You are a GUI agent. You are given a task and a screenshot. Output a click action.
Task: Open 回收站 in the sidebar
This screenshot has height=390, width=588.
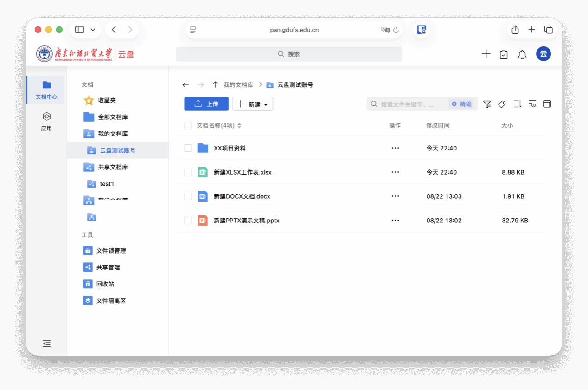coord(105,284)
